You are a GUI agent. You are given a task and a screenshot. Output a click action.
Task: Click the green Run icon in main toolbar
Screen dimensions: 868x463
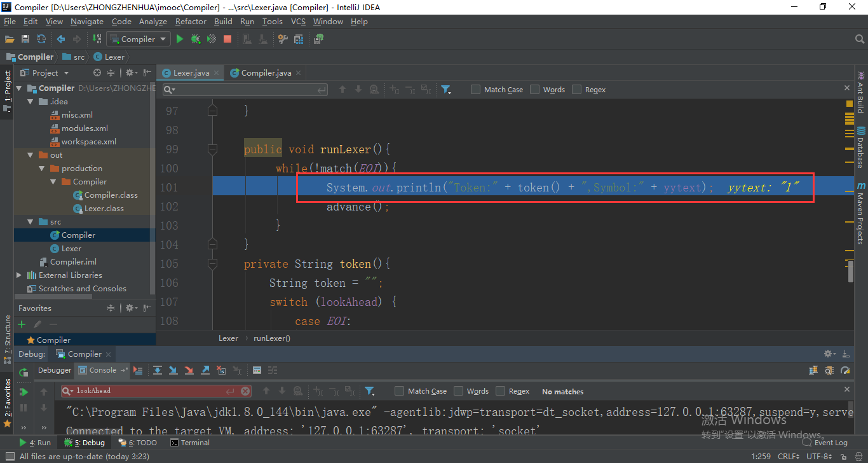click(180, 39)
